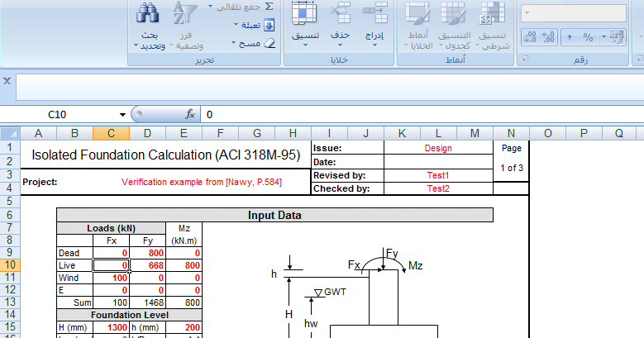
Task: Select the H (mm) value 1300
Action: [x=112, y=327]
